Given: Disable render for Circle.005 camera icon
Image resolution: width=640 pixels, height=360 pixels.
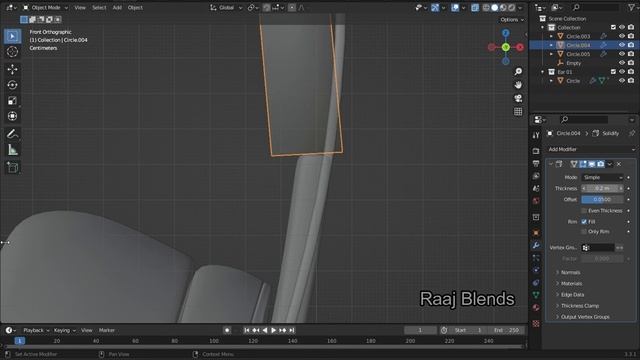Looking at the screenshot, I should pos(631,54).
